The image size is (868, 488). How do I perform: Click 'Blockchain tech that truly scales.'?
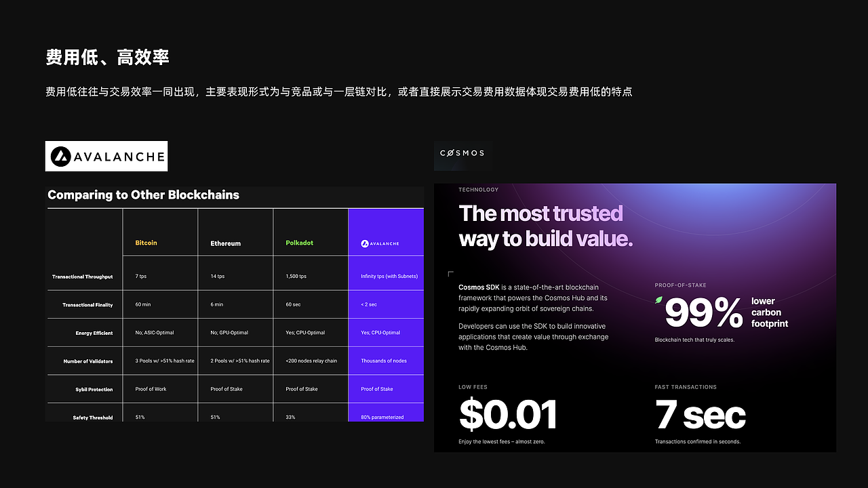[694, 340]
